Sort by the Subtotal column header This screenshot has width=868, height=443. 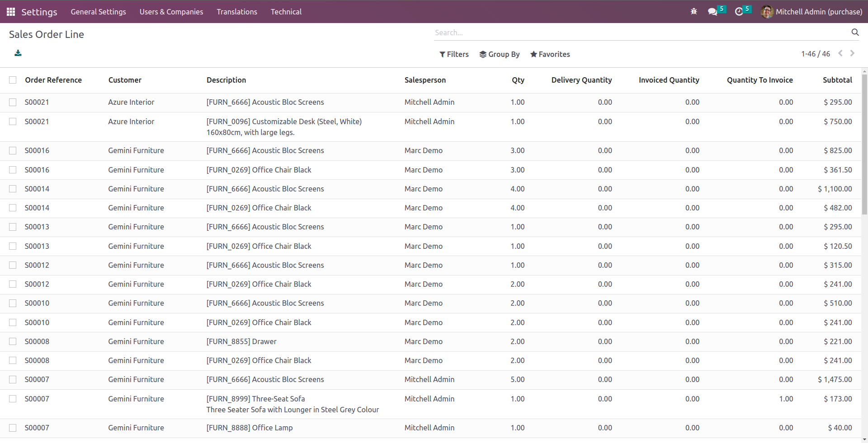[x=837, y=80]
